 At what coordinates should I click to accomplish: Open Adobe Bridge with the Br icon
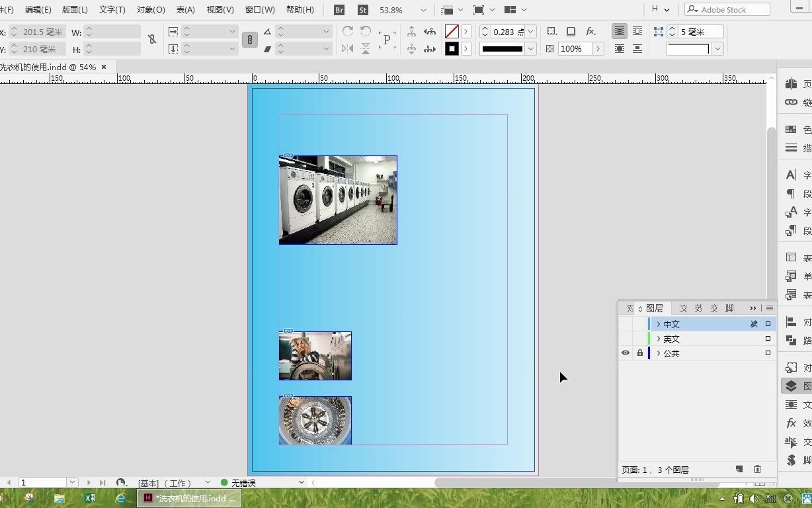pyautogui.click(x=339, y=9)
